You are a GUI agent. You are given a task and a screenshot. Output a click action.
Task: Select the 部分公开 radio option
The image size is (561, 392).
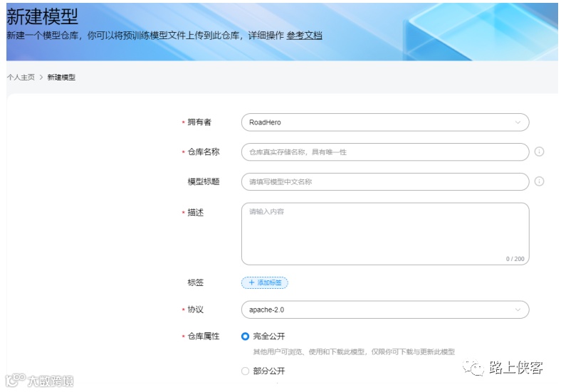click(x=245, y=371)
